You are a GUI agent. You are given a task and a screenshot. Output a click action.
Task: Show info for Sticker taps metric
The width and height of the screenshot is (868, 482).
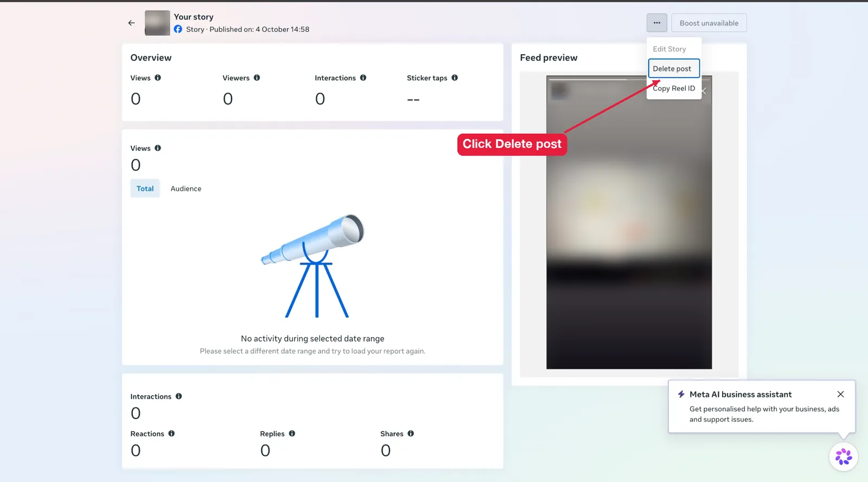[455, 78]
